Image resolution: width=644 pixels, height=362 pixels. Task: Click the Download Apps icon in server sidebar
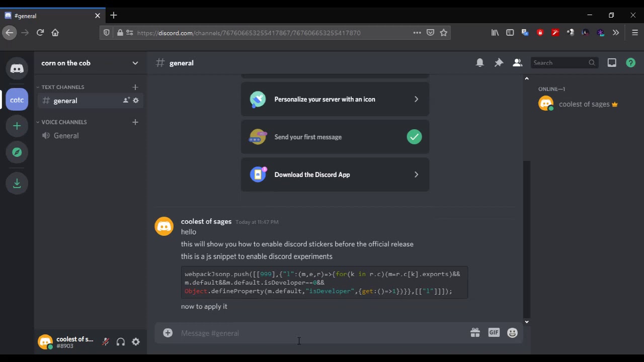click(x=17, y=184)
